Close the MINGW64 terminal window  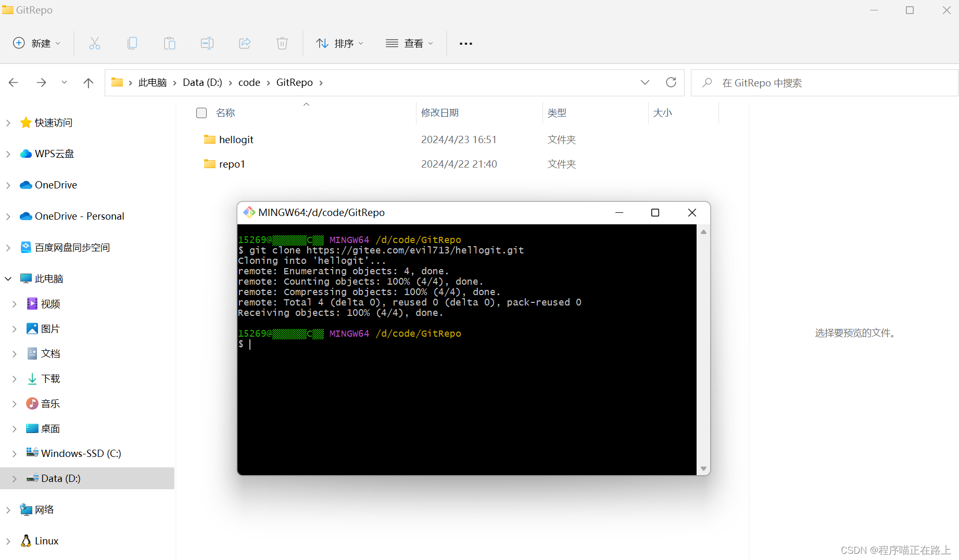click(692, 212)
